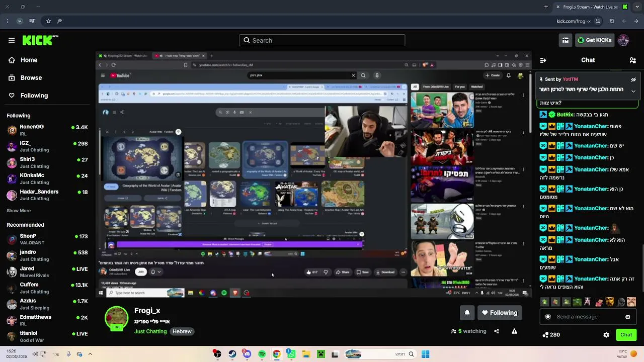
Task: Open titanlol God of War channel
Action: pos(48,336)
